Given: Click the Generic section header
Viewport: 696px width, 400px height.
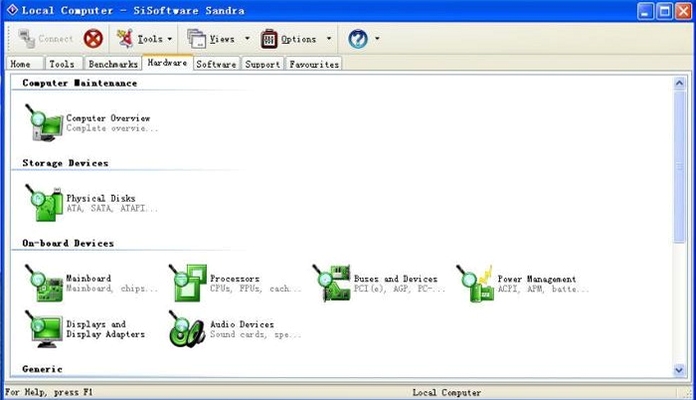Looking at the screenshot, I should (42, 369).
